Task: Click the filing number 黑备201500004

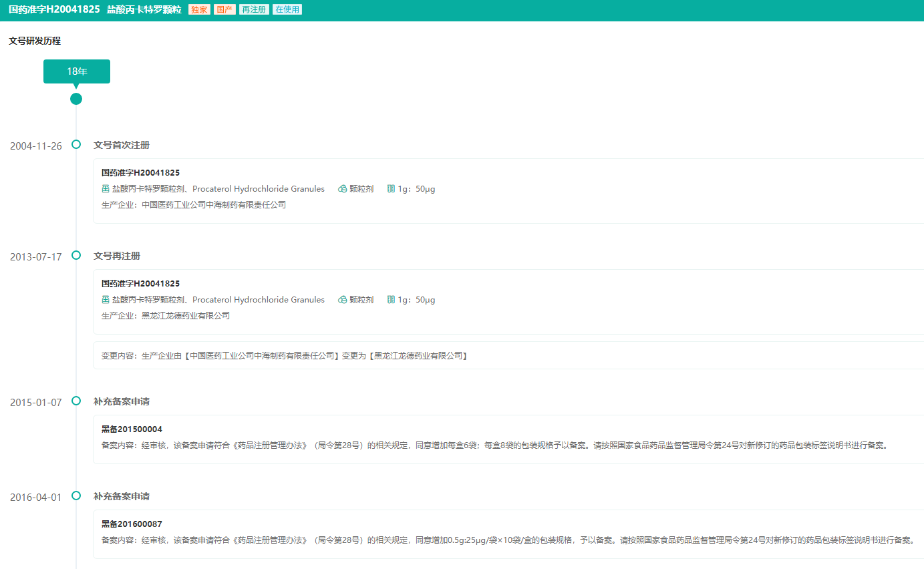Action: [132, 429]
